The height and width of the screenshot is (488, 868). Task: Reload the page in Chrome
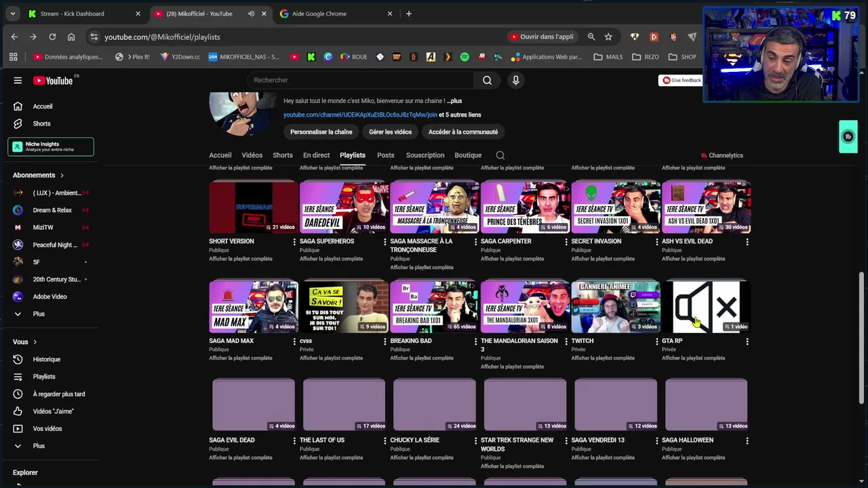point(52,37)
